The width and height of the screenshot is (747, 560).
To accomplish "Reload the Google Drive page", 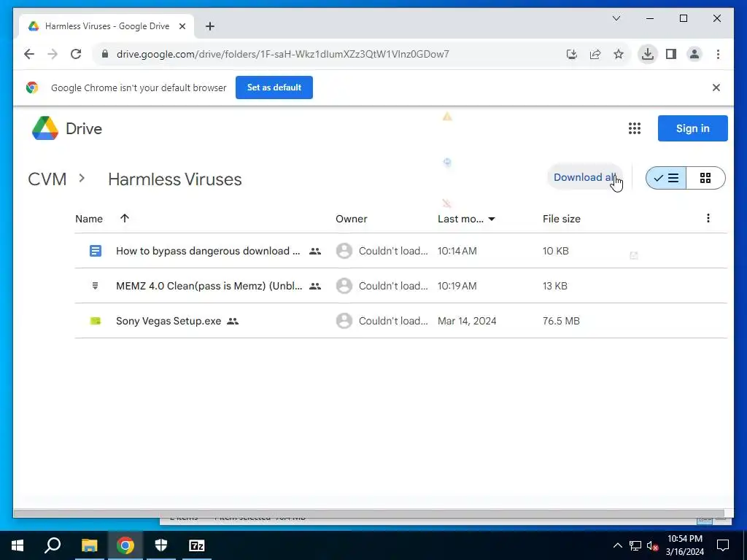I will pos(76,54).
